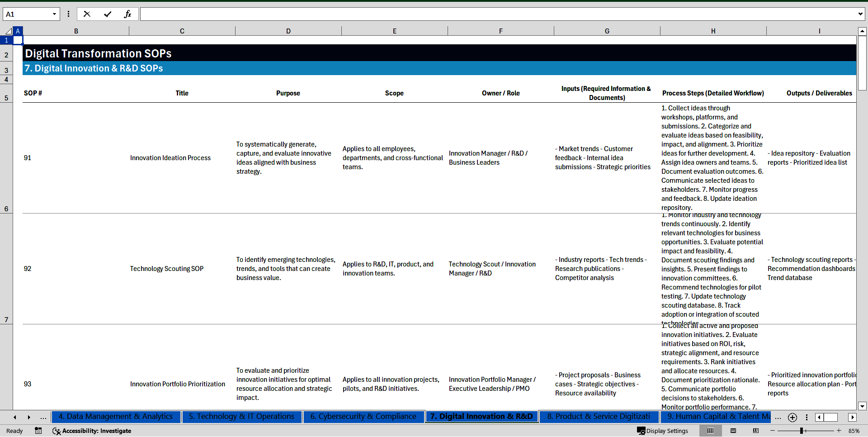
Task: Open the macro recording status bar icon
Action: pos(38,431)
